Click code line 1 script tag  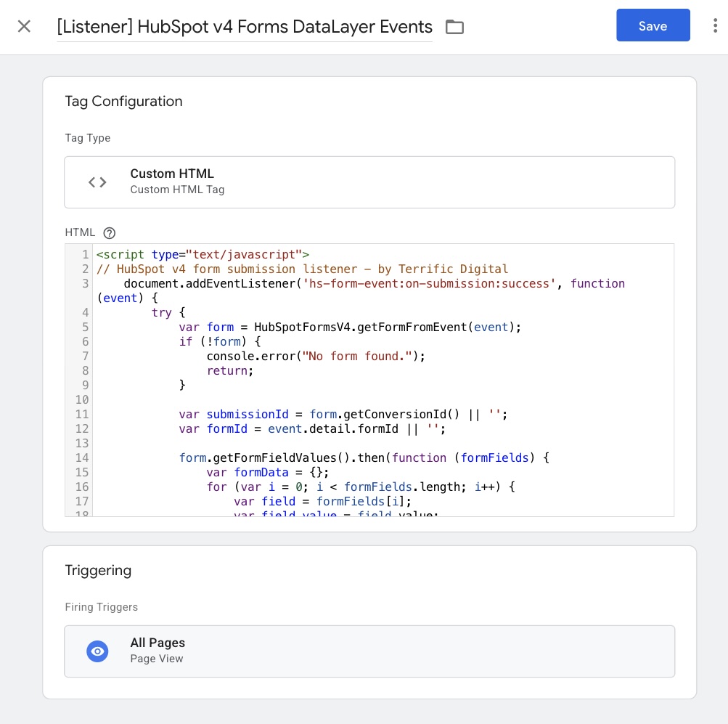point(203,254)
